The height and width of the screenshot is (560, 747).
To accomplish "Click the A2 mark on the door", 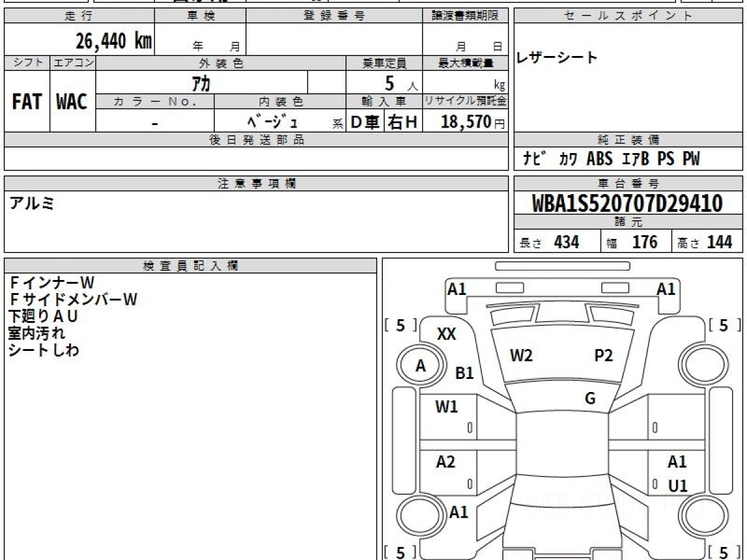I will [x=446, y=462].
